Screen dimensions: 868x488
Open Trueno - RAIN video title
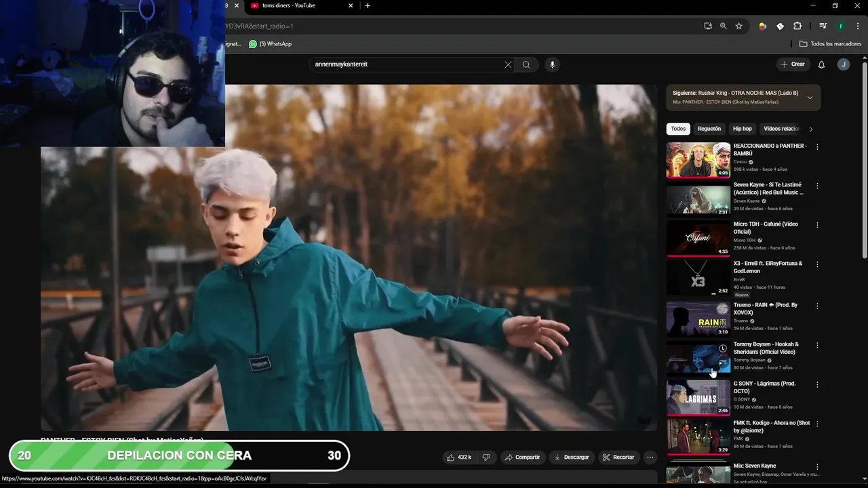[766, 308]
